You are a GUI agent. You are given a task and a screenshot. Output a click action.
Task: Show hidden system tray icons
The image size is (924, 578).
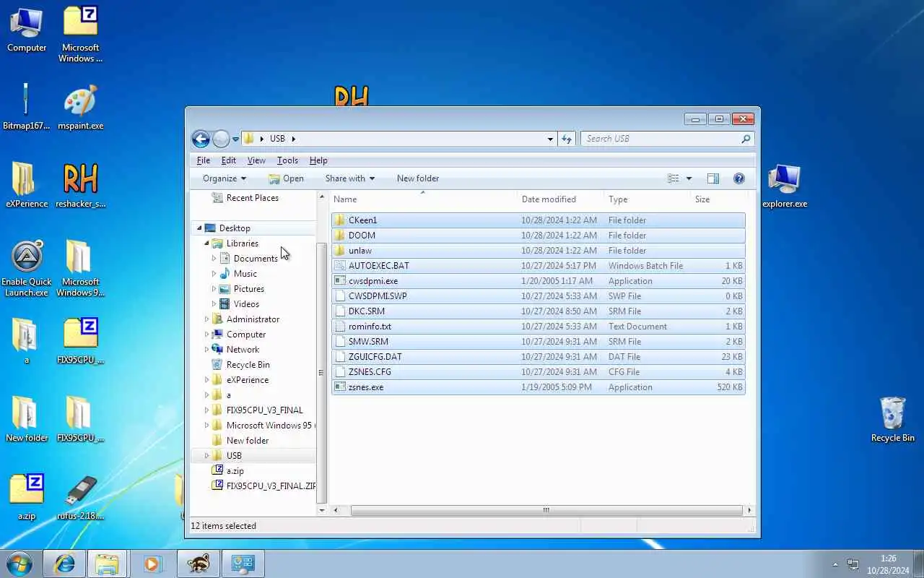pos(835,564)
